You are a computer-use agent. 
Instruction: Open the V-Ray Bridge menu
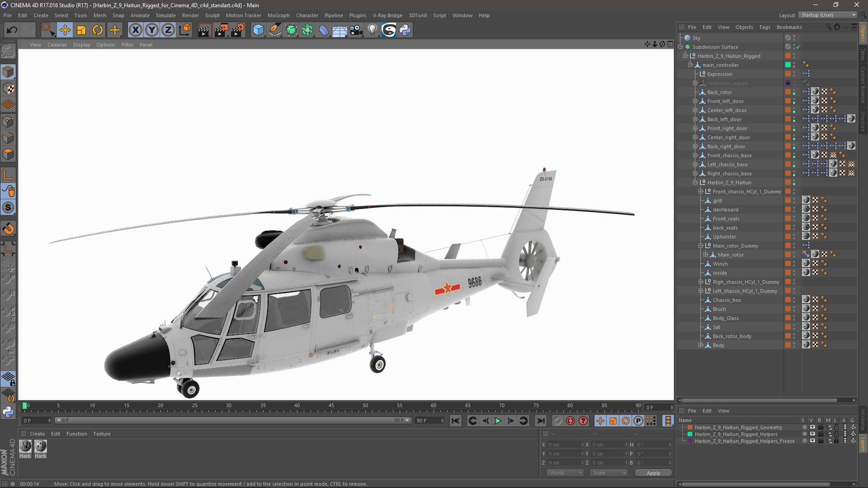tap(387, 15)
